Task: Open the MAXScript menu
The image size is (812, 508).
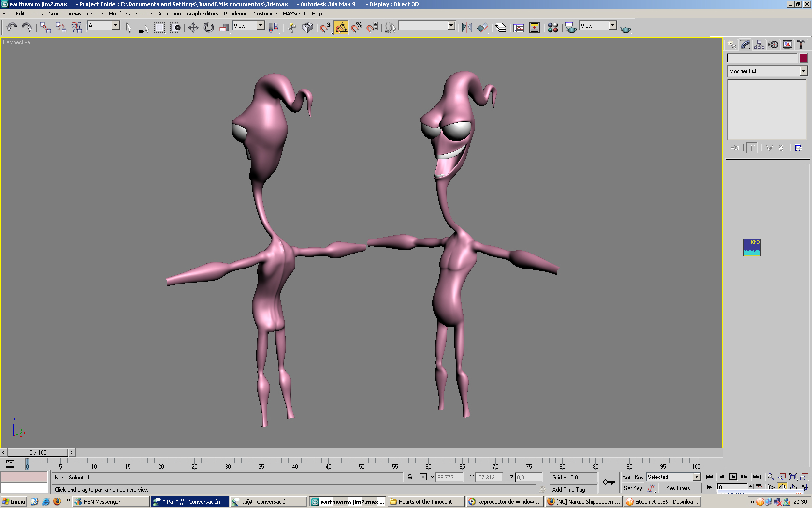Action: pos(294,14)
